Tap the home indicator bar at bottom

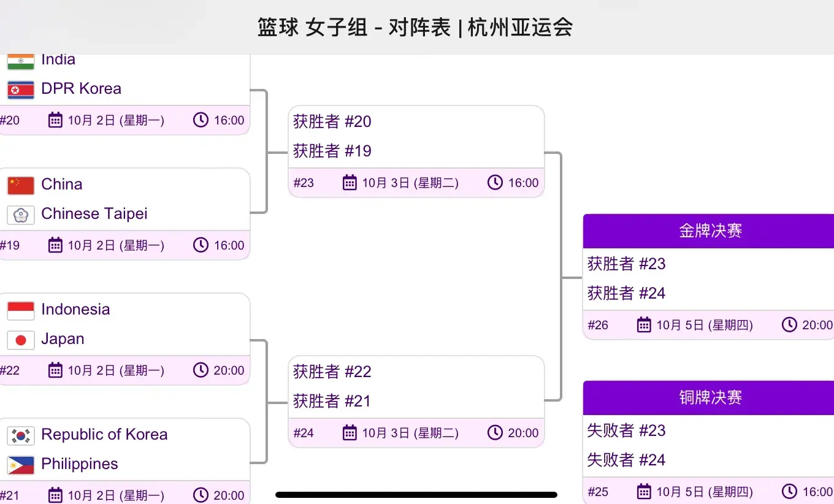416,495
